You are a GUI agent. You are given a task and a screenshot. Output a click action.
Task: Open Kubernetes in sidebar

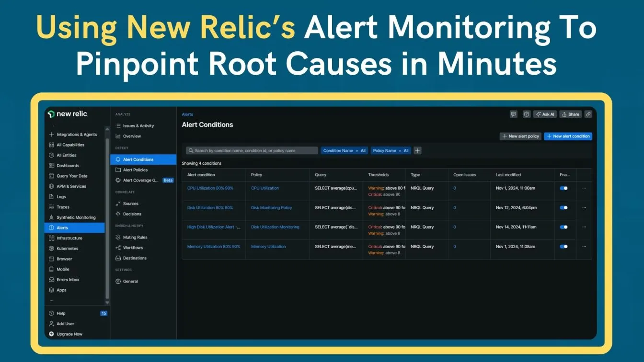(64, 249)
